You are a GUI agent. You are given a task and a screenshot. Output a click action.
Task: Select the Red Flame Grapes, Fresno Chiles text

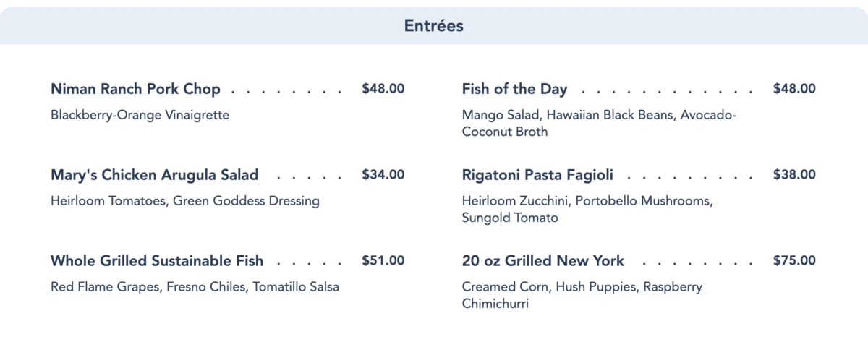[x=195, y=286]
